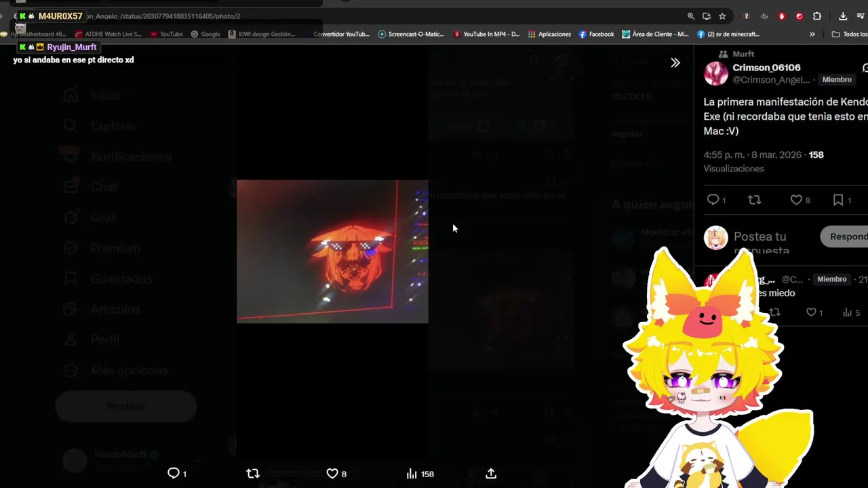Viewport: 868px width, 488px height.
Task: Click the 158 Visualizaciones count
Action: coord(816,155)
